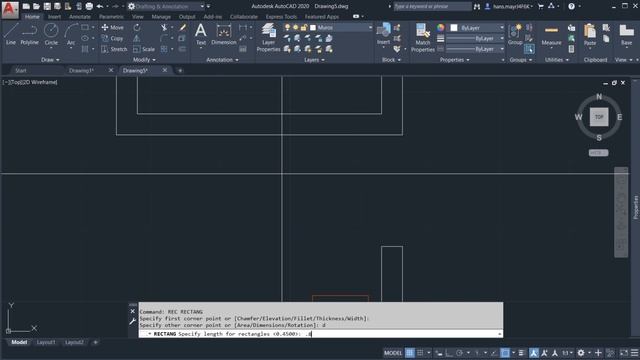The width and height of the screenshot is (640, 360).
Task: Open the annotation scale 1:1 dropdown
Action: pos(567,353)
